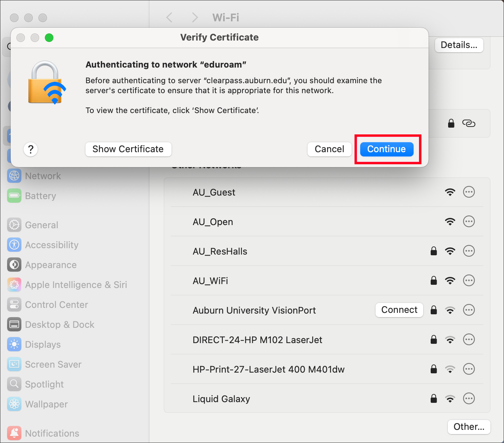Open Wallpaper settings
504x443 pixels.
pos(46,404)
